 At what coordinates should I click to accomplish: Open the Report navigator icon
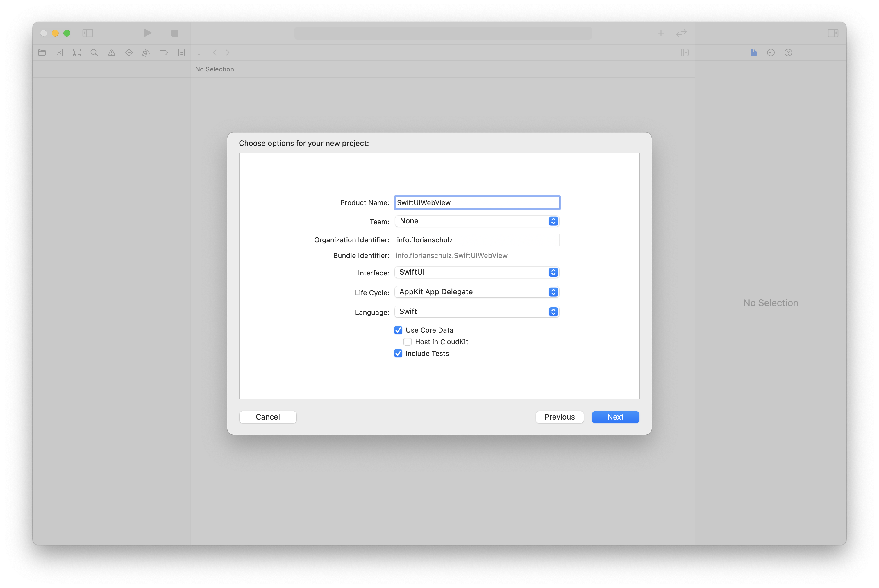point(181,53)
